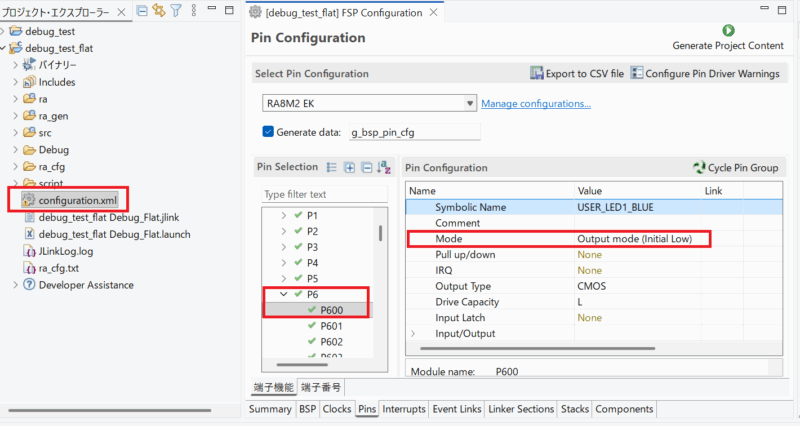Click the gear icon on FSP Configuration tab

pos(255,12)
